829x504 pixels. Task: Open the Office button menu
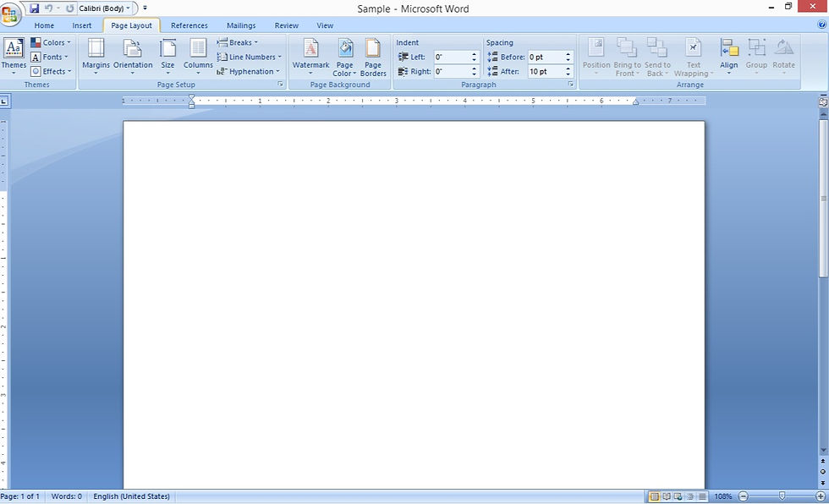tap(9, 14)
